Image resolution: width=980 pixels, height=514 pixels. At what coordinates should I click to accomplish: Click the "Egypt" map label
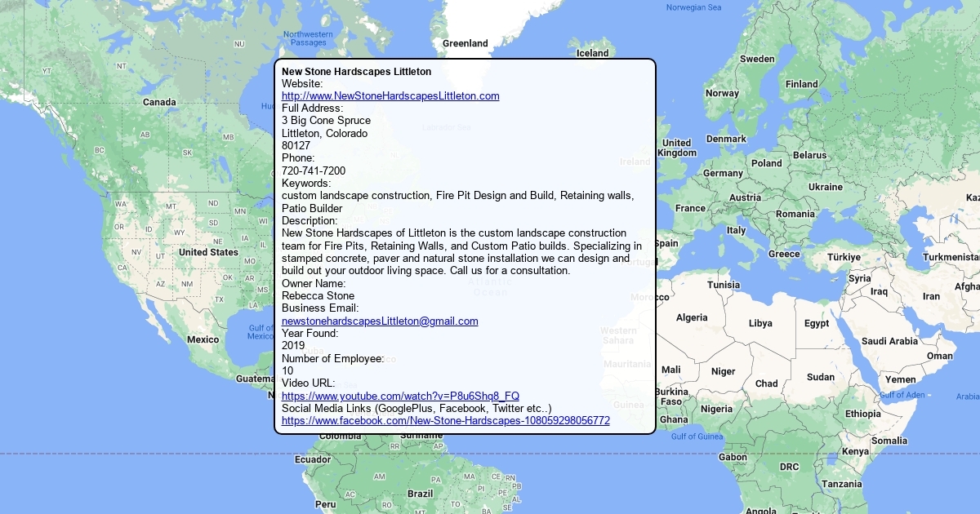817,323
